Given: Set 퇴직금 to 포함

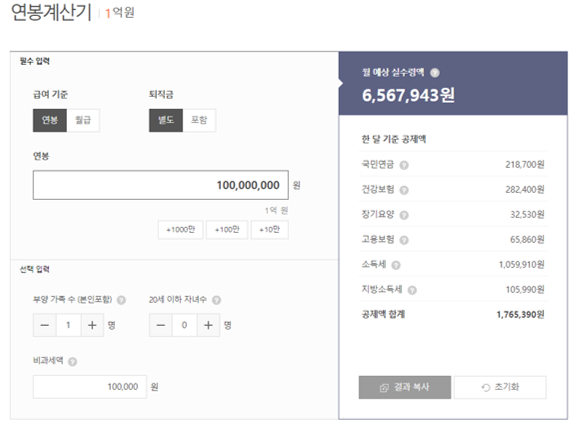Looking at the screenshot, I should pos(199,120).
